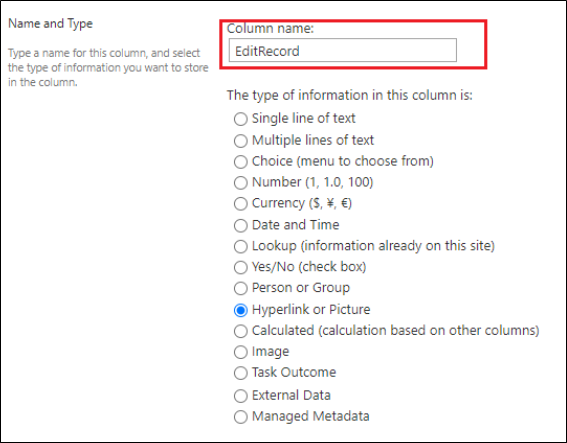This screenshot has height=443, width=567.
Task: Pick the Number (1, 1.0, 100) option
Action: 240,183
